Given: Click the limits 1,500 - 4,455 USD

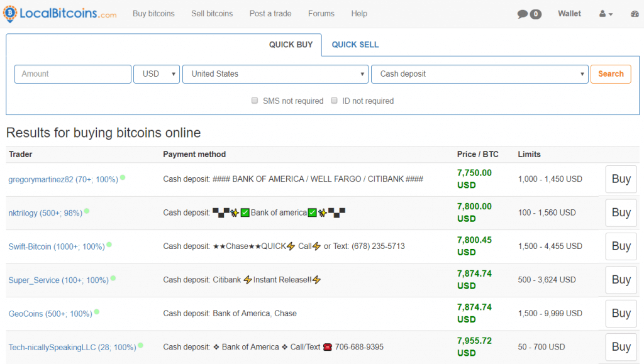Looking at the screenshot, I should click(550, 246).
